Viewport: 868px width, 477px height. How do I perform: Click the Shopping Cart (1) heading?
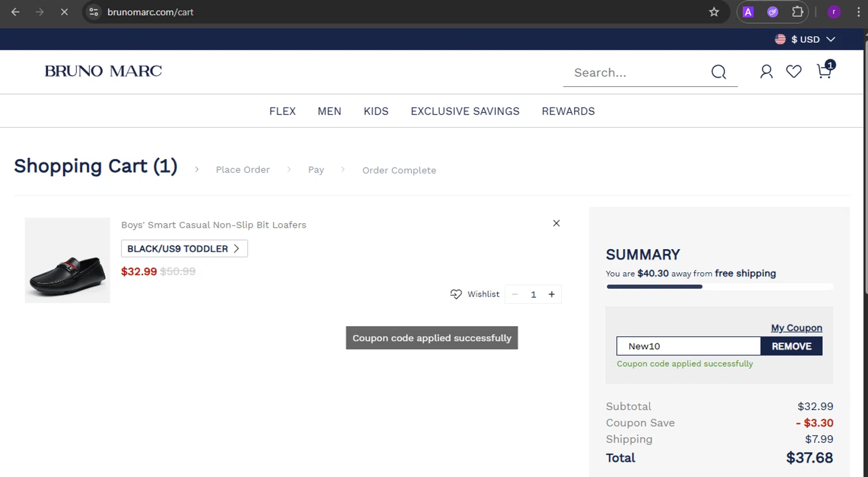(95, 166)
